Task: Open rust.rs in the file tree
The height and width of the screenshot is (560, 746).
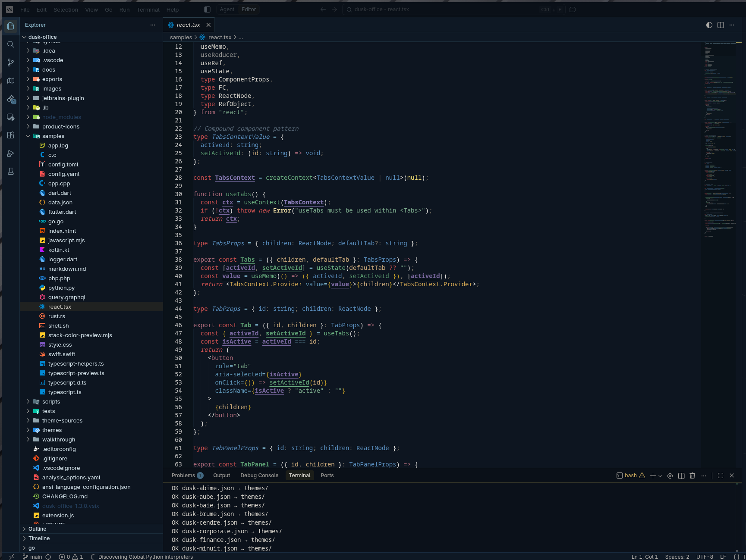Action: pos(91,316)
